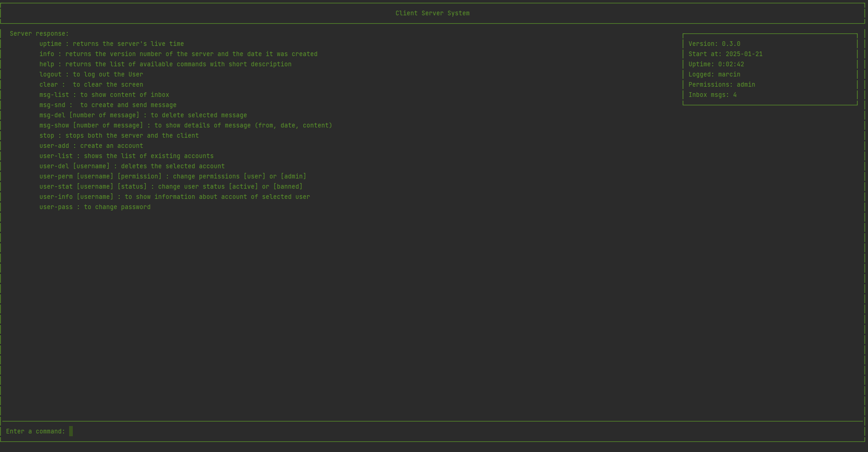Click the stop command line
The width and height of the screenshot is (868, 452).
tap(119, 136)
